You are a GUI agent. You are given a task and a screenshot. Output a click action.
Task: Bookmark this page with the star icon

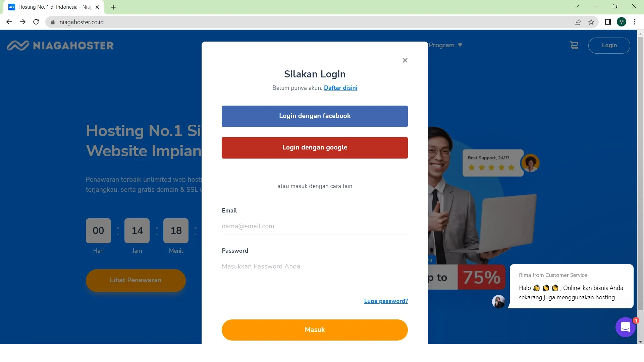coord(591,22)
